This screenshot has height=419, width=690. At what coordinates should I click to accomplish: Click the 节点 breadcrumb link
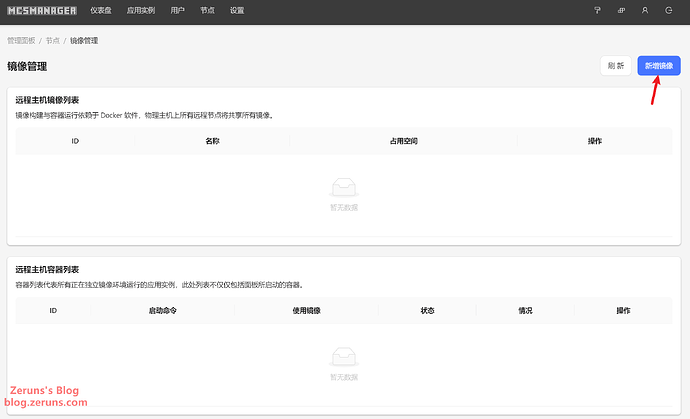(x=53, y=40)
